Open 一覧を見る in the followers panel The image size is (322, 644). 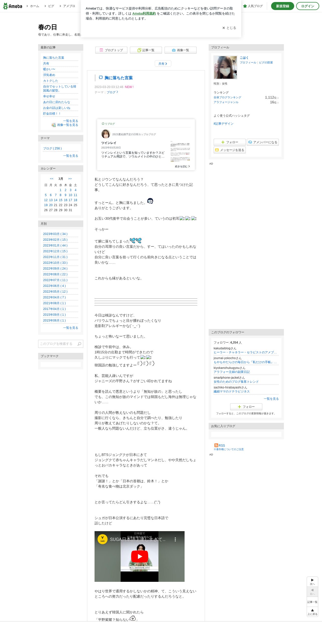pyautogui.click(x=271, y=399)
